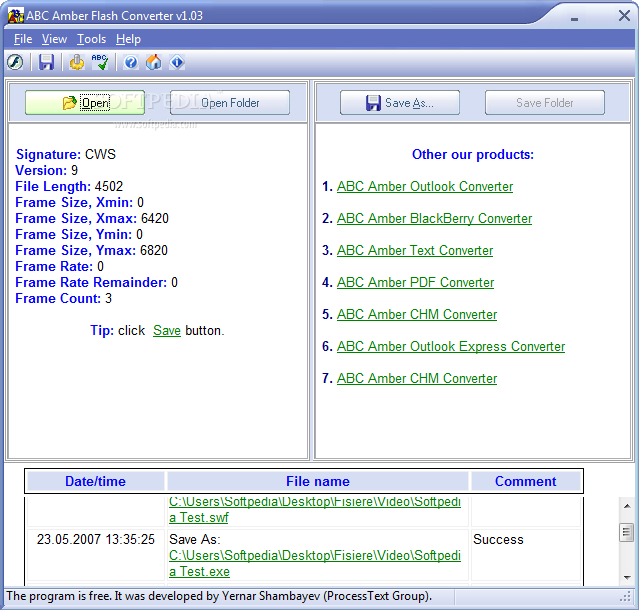Click the status bar developer message
Image resolution: width=639 pixels, height=610 pixels.
[x=219, y=596]
